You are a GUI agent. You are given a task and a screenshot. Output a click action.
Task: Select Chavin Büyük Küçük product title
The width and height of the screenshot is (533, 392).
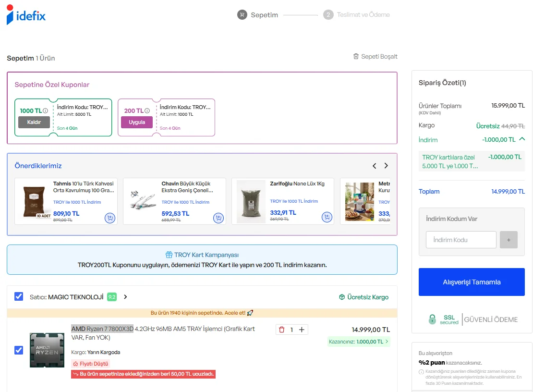(187, 187)
